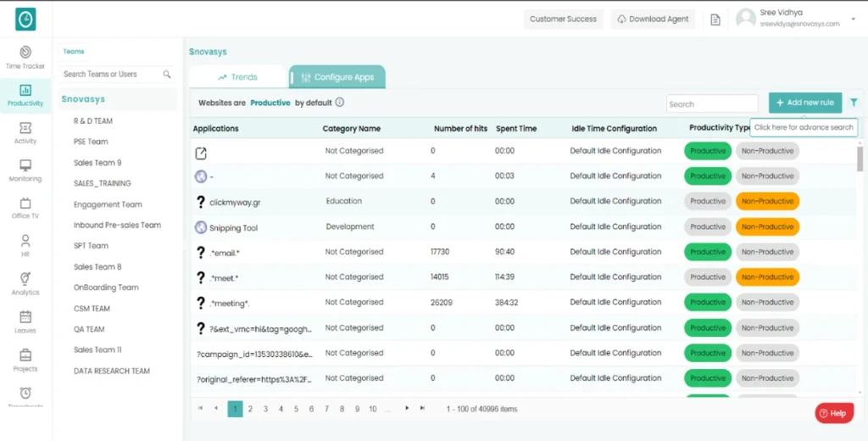This screenshot has height=441, width=868.
Task: Open the Monitoring sidebar icon
Action: [25, 165]
